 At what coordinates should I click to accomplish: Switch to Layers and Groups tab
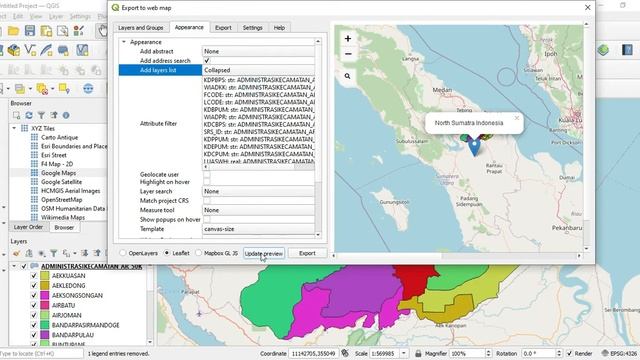tap(140, 28)
